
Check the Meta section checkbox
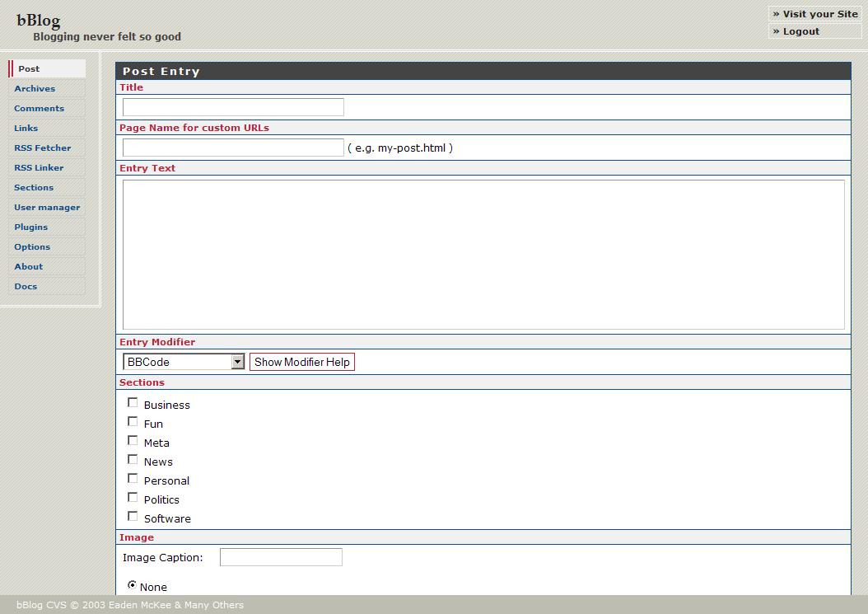click(133, 441)
